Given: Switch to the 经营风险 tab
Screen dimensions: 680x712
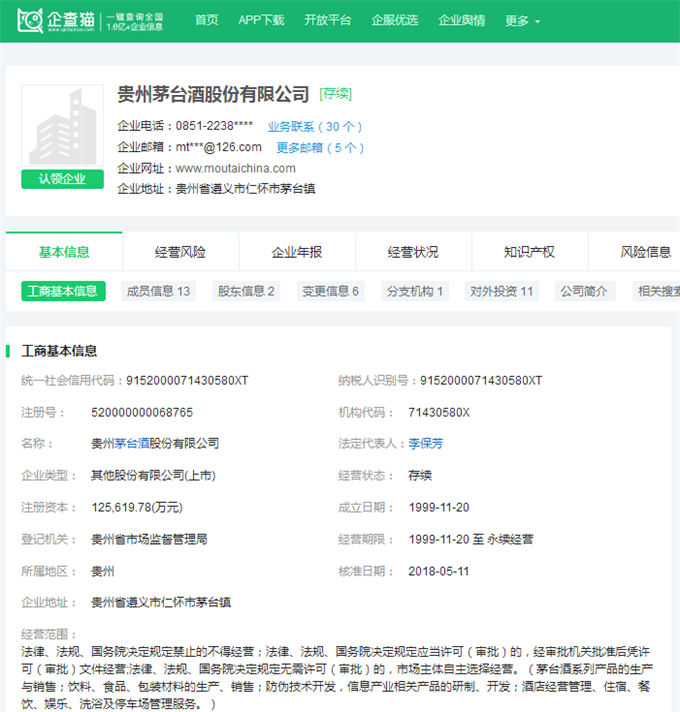Looking at the screenshot, I should point(180,252).
